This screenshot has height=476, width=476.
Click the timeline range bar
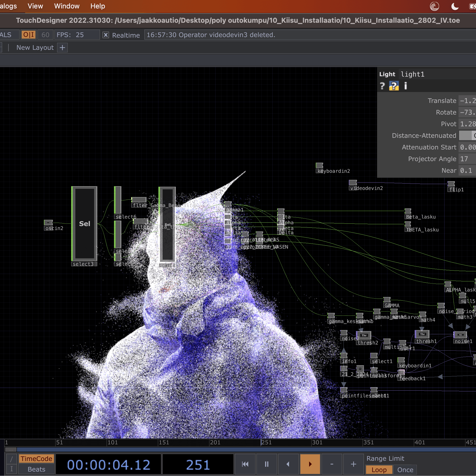pos(238,450)
